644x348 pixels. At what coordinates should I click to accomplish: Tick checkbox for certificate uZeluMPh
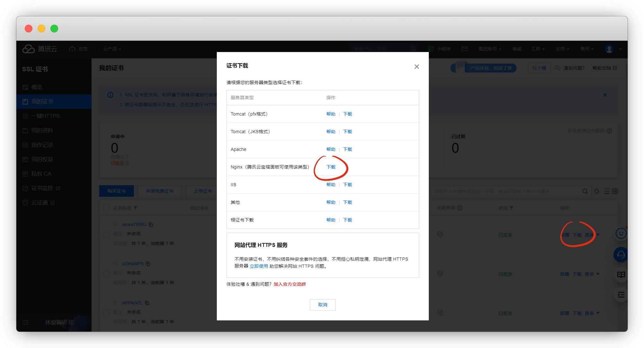[x=106, y=274]
